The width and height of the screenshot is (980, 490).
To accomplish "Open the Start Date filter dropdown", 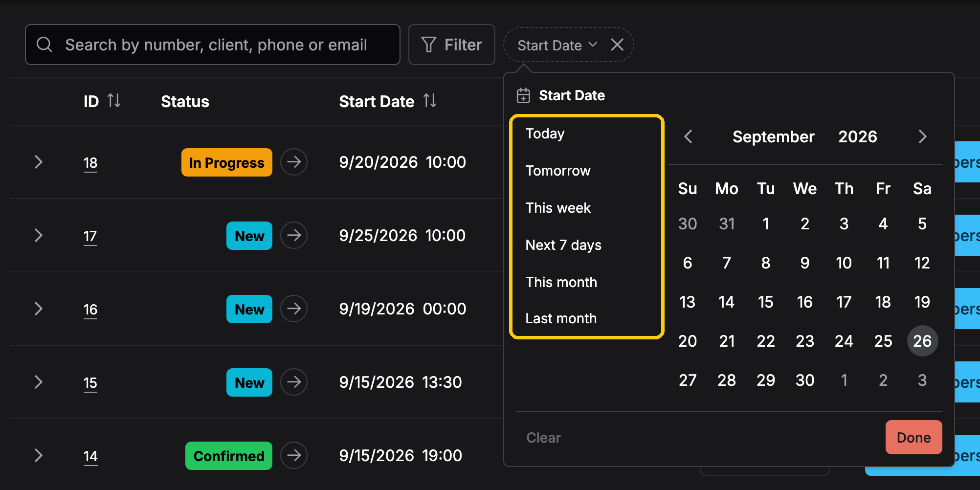I will pyautogui.click(x=557, y=45).
